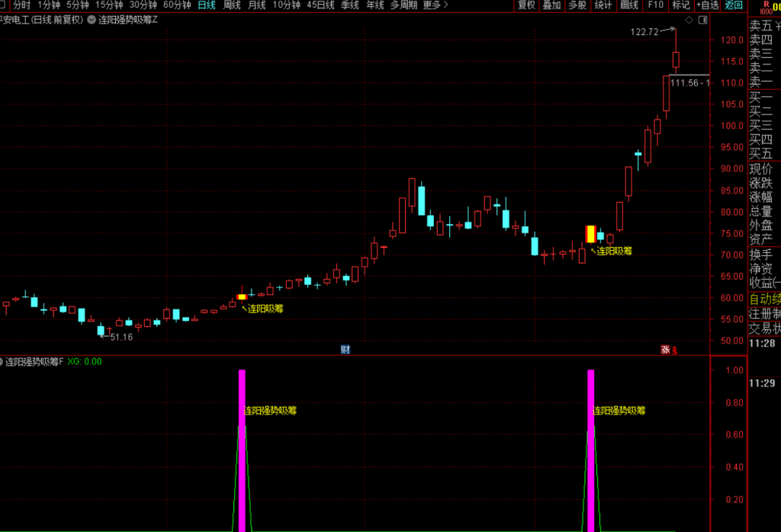
Task: Click the yellow 自动续 text in side panel
Action: click(764, 299)
